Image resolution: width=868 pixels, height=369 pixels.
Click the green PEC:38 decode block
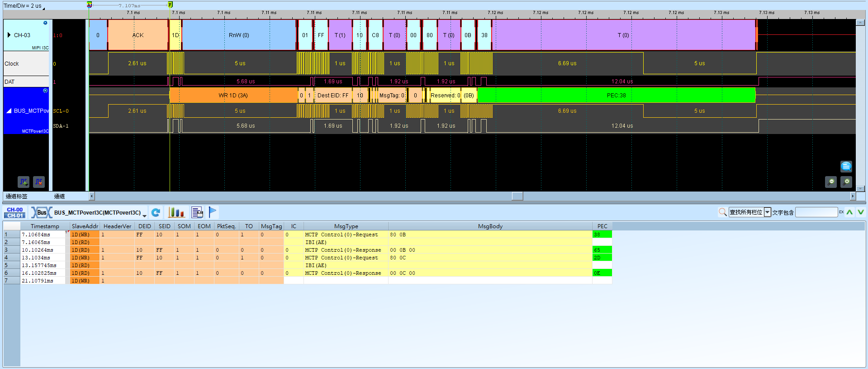(x=617, y=95)
